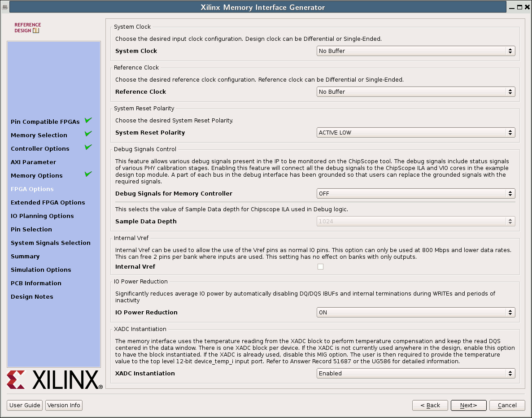
Task: Click the window title Xilinx Memory Interface Generator
Action: (262, 8)
